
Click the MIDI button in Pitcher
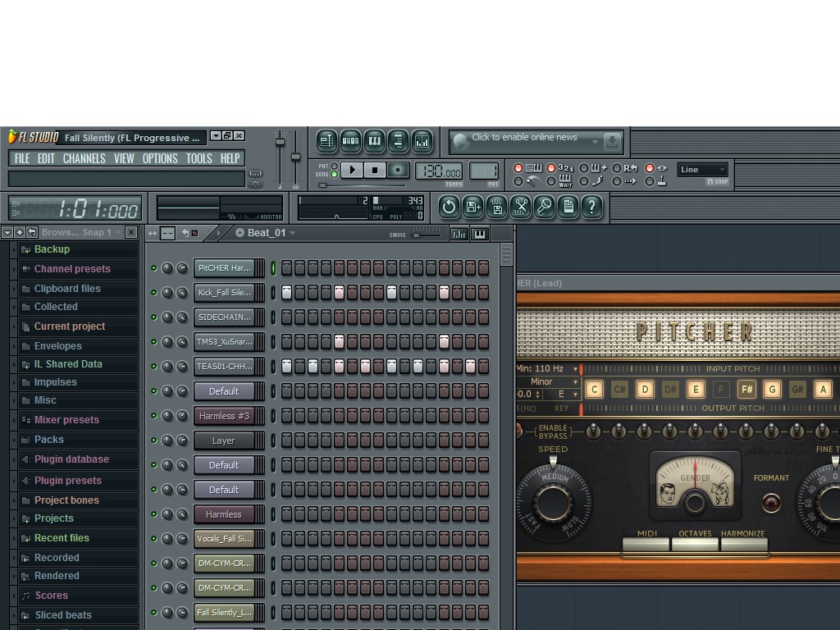pyautogui.click(x=646, y=545)
